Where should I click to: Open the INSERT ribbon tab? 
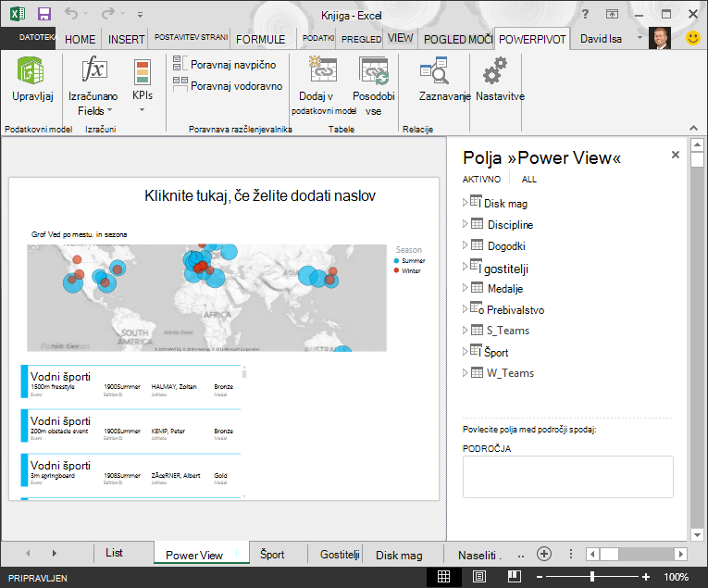click(126, 39)
